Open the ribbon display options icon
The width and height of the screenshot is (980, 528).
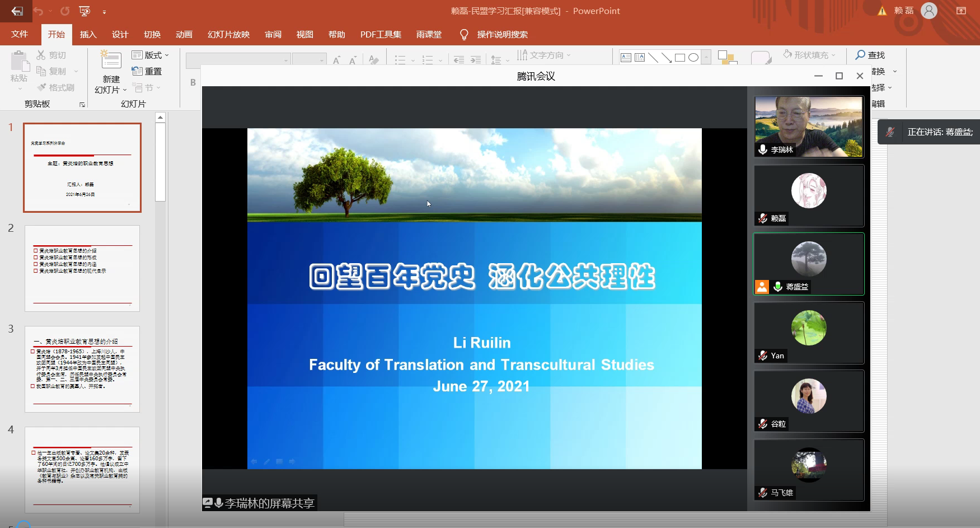coord(961,11)
